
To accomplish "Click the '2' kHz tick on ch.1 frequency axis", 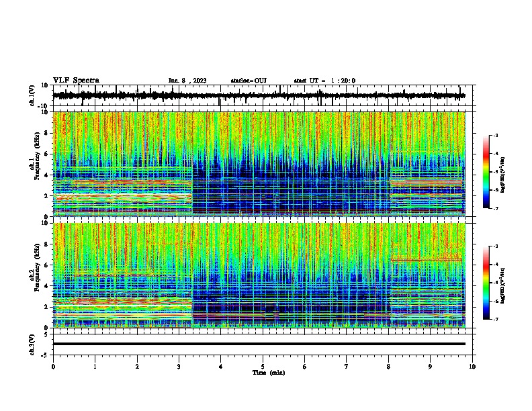I will [47, 196].
